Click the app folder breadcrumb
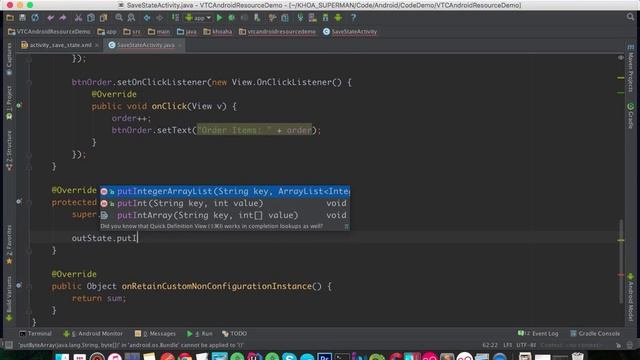The height and width of the screenshot is (360, 640). pos(107,32)
